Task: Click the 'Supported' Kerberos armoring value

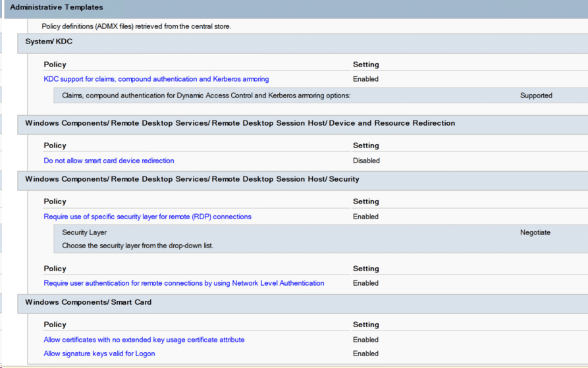Action: click(x=536, y=95)
